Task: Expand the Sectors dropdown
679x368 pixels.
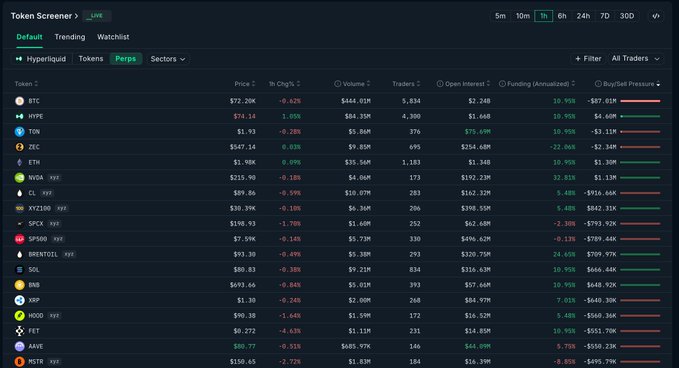Action: coord(168,59)
